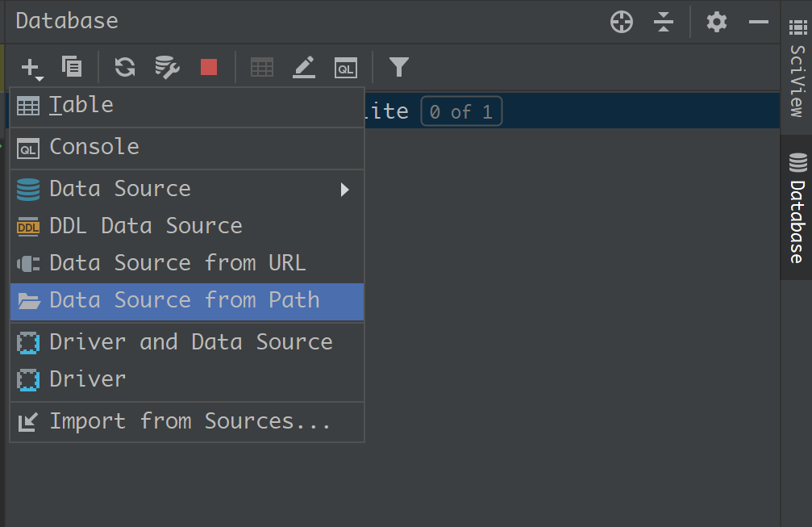
Task: Select Data Source from URL
Action: 177,262
